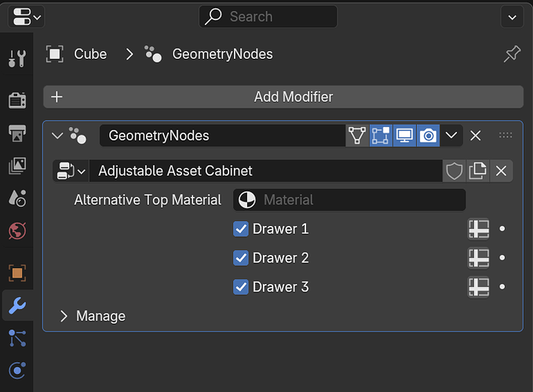Toggle the fake user shield icon
533x392 pixels.
coord(455,171)
